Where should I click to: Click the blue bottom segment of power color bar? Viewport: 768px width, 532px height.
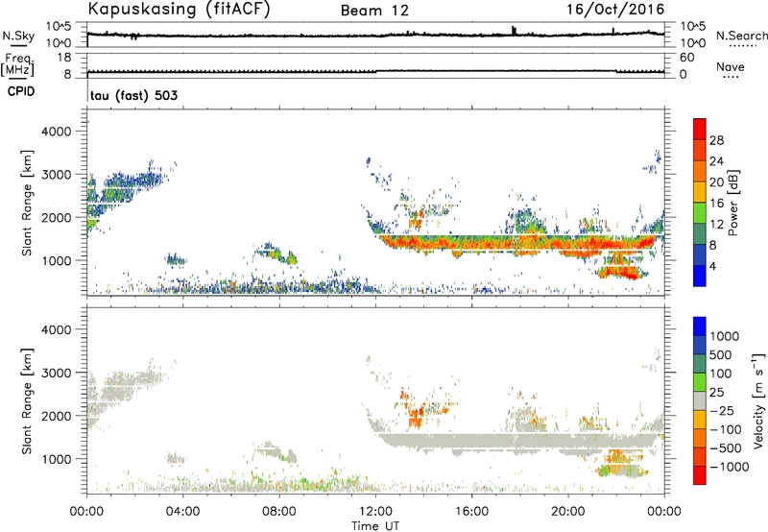700,276
